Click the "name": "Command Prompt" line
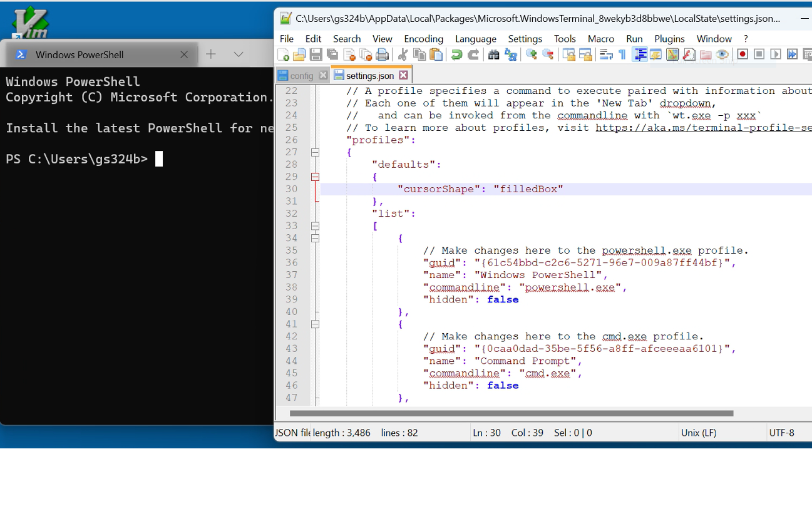Screen dimensions: 812x526 pyautogui.click(x=503, y=361)
